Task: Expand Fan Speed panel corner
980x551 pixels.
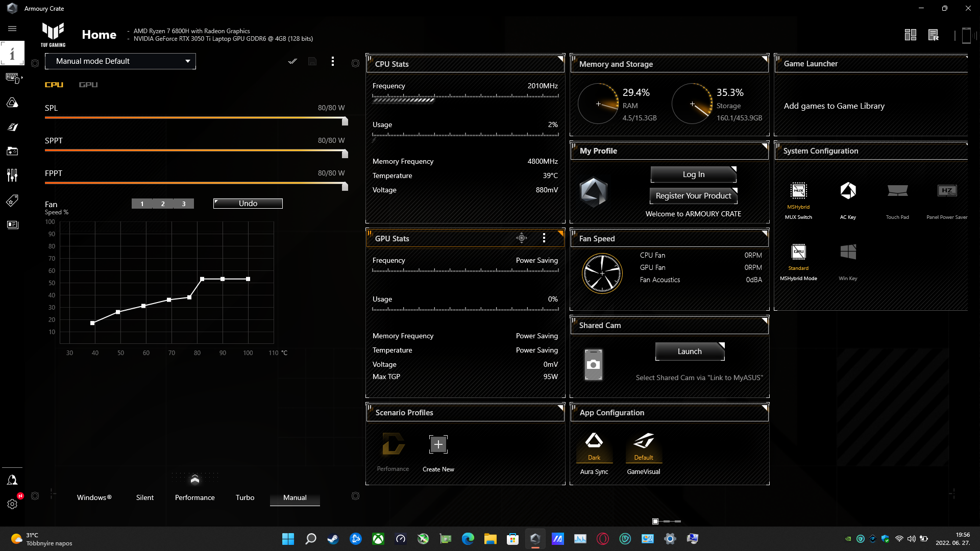Action: [765, 234]
